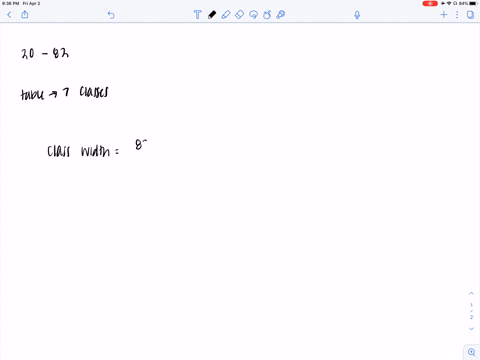The height and width of the screenshot is (360, 480).
Task: Select the Laser pointer tool
Action: click(x=281, y=15)
